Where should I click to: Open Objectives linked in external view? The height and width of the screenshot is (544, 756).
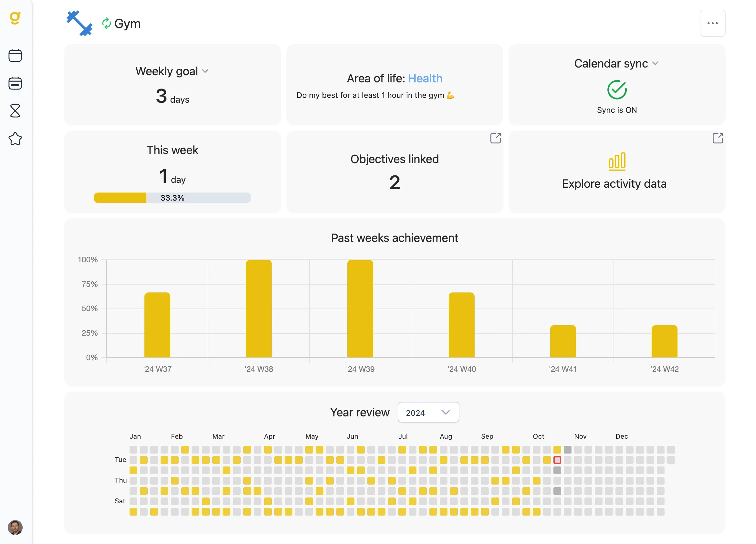(496, 138)
